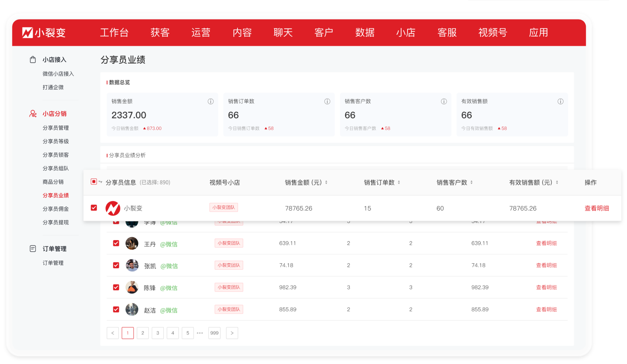Open 分享员组队 in sidebar
The height and width of the screenshot is (364, 627).
(56, 169)
